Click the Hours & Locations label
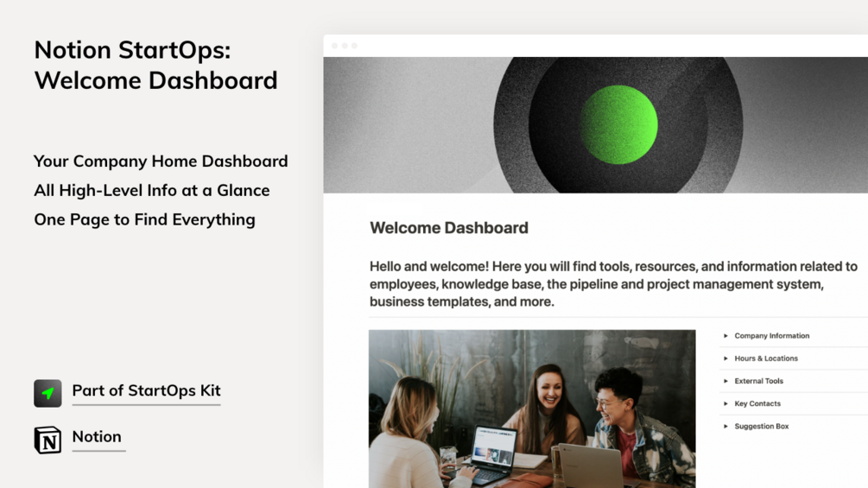The width and height of the screenshot is (868, 488). point(766,358)
